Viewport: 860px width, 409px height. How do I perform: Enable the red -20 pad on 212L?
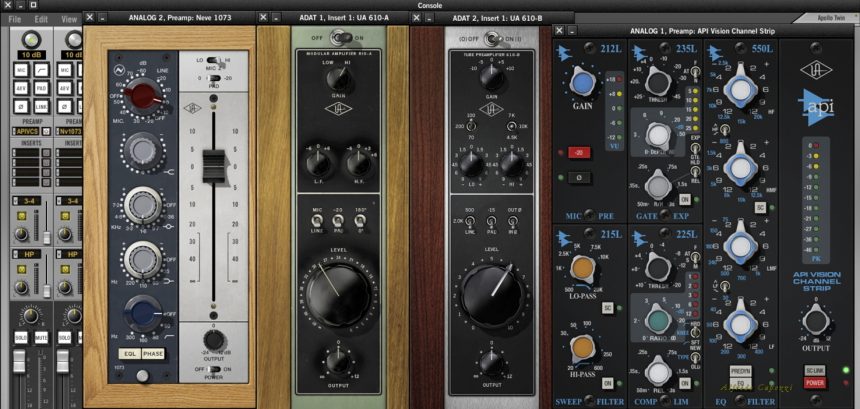[x=579, y=153]
